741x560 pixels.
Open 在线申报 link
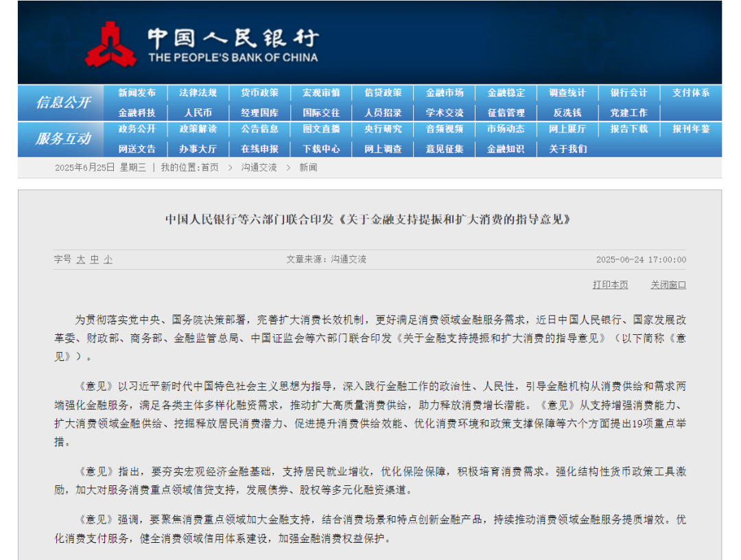point(260,149)
